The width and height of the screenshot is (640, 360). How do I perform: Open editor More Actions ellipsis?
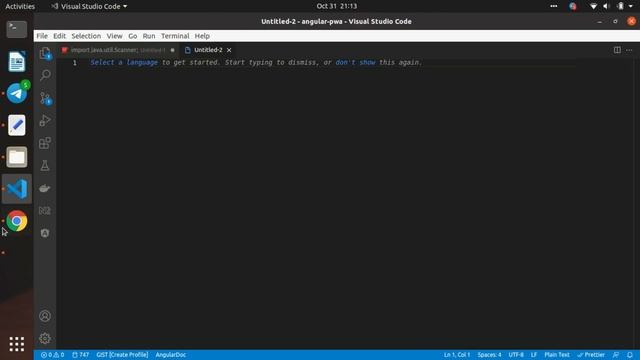click(629, 50)
